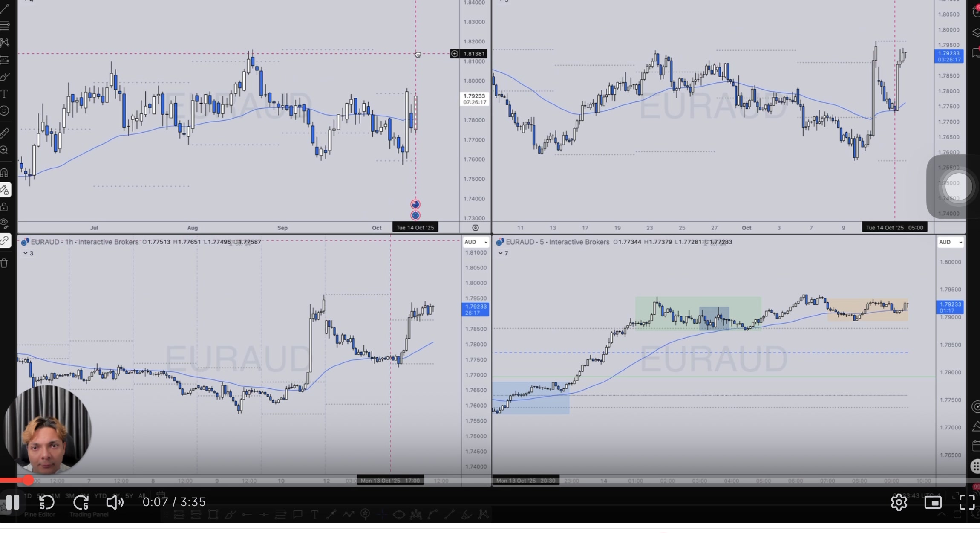The height and width of the screenshot is (533, 980).
Task: Open the trash to remove drawings
Action: pos(5,263)
